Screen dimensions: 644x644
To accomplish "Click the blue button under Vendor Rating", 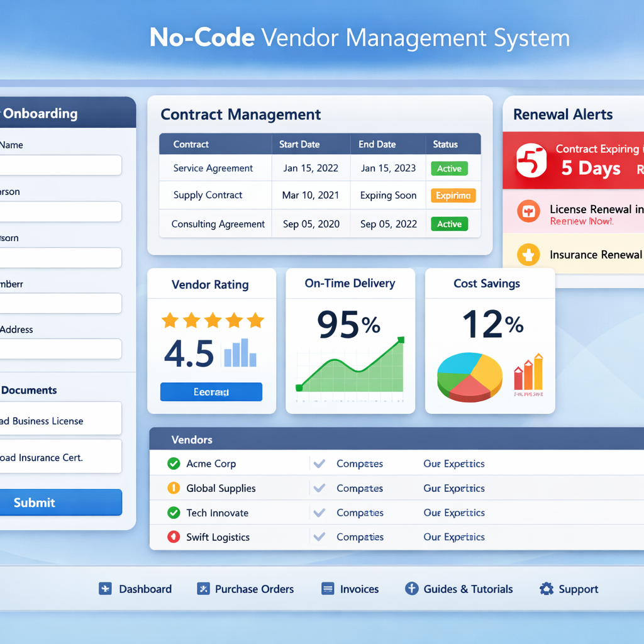I will coord(211,392).
